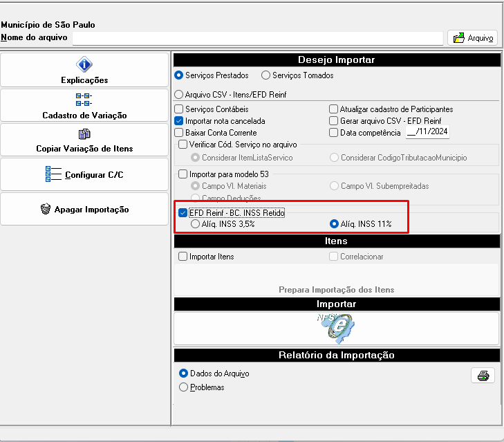This screenshot has height=442, width=504.
Task: Enable Importar Itens checkbox
Action: (206, 257)
